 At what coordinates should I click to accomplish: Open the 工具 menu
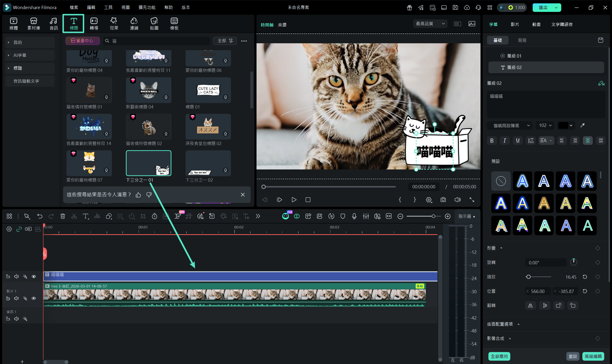(x=108, y=7)
